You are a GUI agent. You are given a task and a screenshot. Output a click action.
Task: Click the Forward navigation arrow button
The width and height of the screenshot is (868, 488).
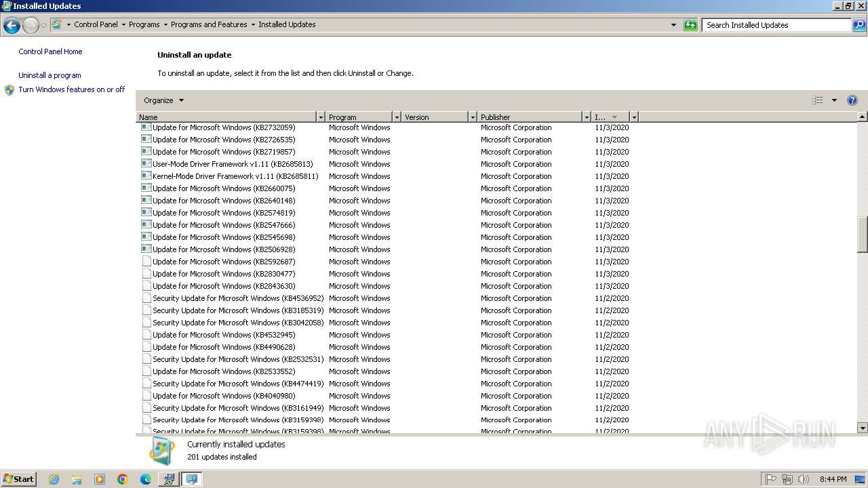click(31, 26)
